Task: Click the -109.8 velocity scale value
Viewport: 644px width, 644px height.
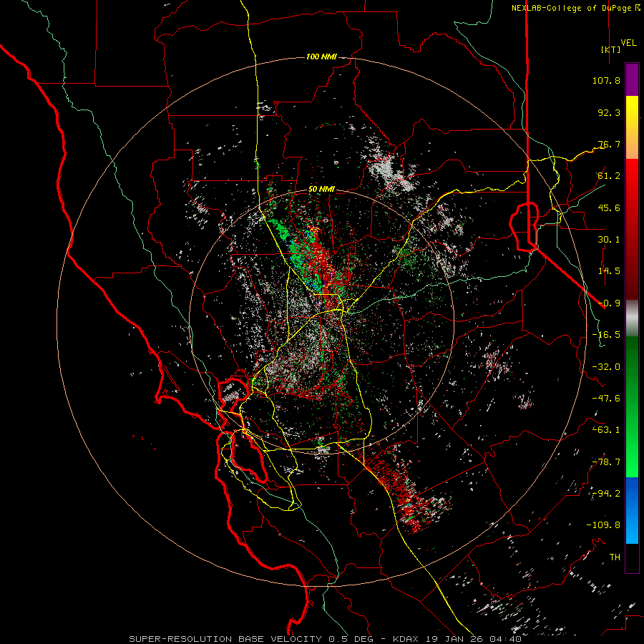Action: (603, 525)
